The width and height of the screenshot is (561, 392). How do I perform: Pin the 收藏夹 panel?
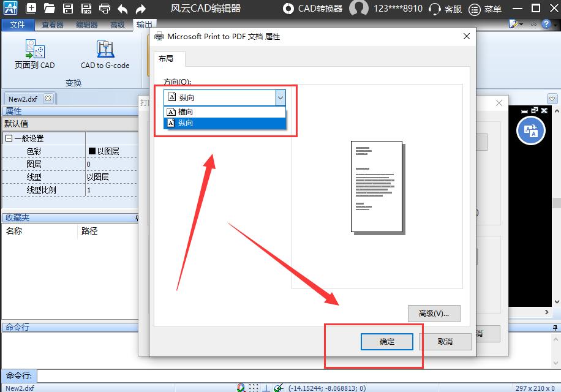coord(137,218)
